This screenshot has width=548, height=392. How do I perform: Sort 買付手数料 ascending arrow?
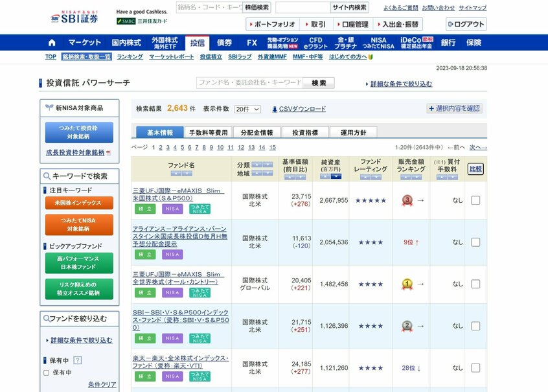(x=442, y=178)
